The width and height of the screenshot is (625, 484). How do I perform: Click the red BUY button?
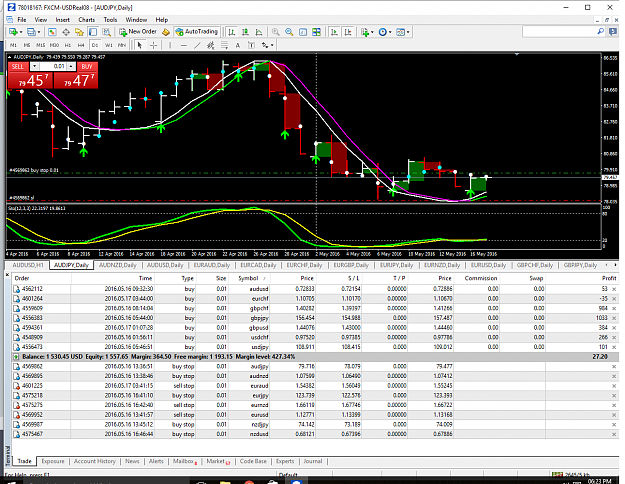86,67
